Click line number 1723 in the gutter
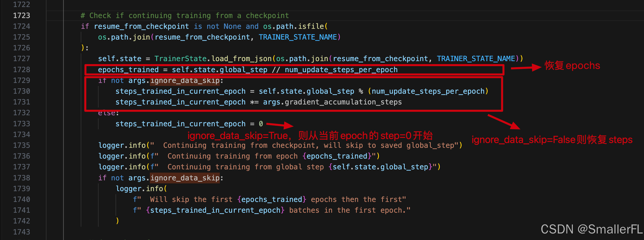The width and height of the screenshot is (644, 240). [22, 16]
